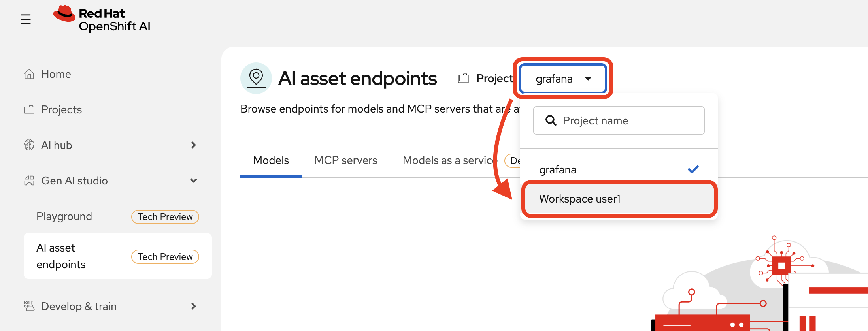The image size is (868, 331).
Task: Switch to the MCP servers tab
Action: coord(345,160)
